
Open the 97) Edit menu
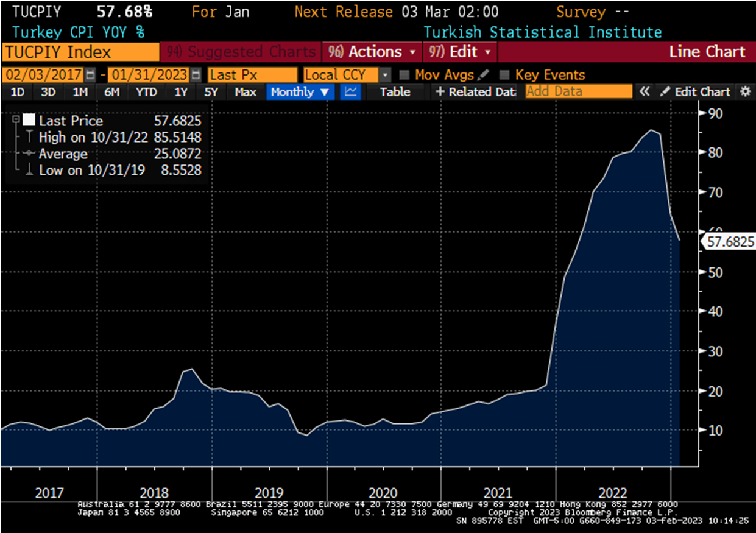[x=459, y=52]
